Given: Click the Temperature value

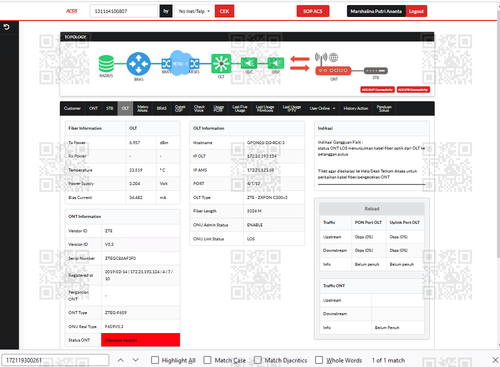Looking at the screenshot, I should click(x=136, y=170).
